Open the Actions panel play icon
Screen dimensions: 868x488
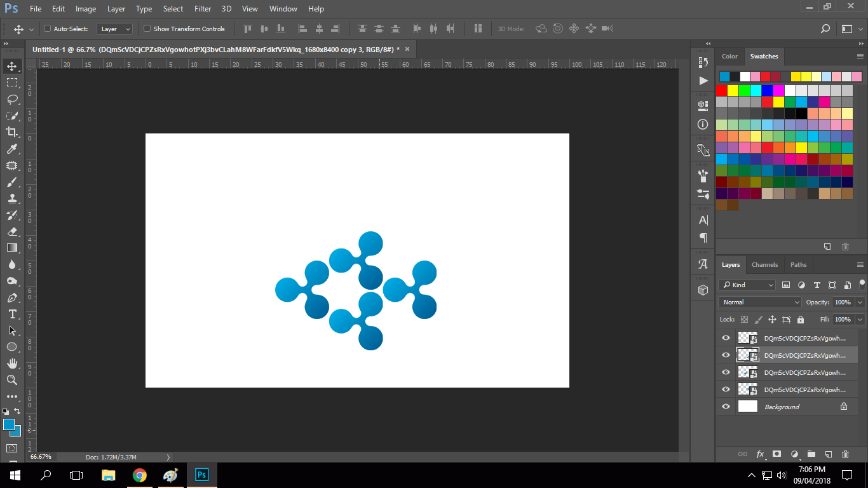click(x=703, y=81)
